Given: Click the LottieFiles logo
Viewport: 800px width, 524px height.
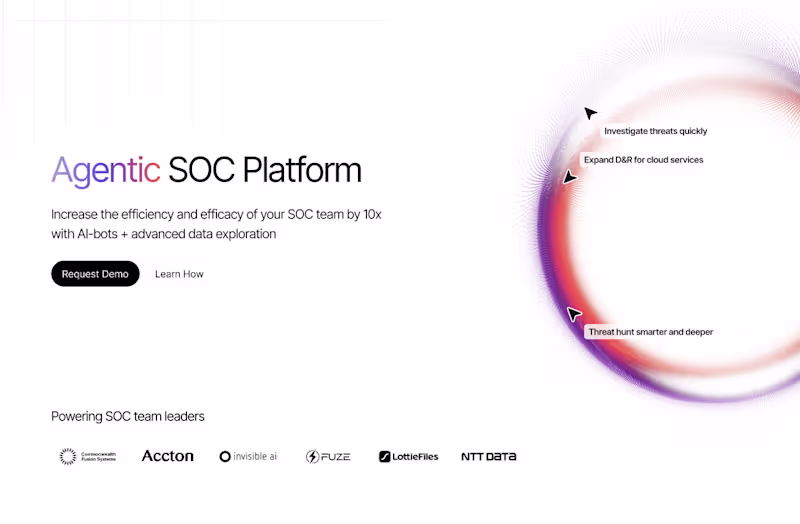Looking at the screenshot, I should click(x=408, y=456).
